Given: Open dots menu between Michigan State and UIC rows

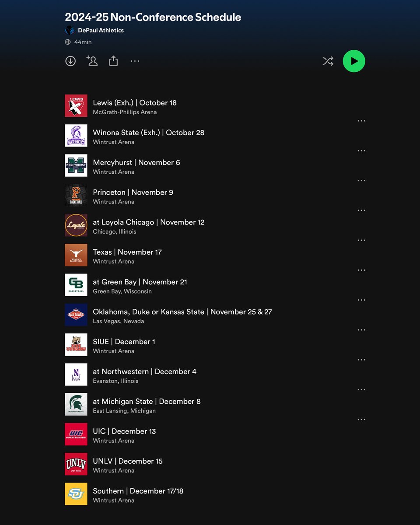Looking at the screenshot, I should (x=361, y=419).
